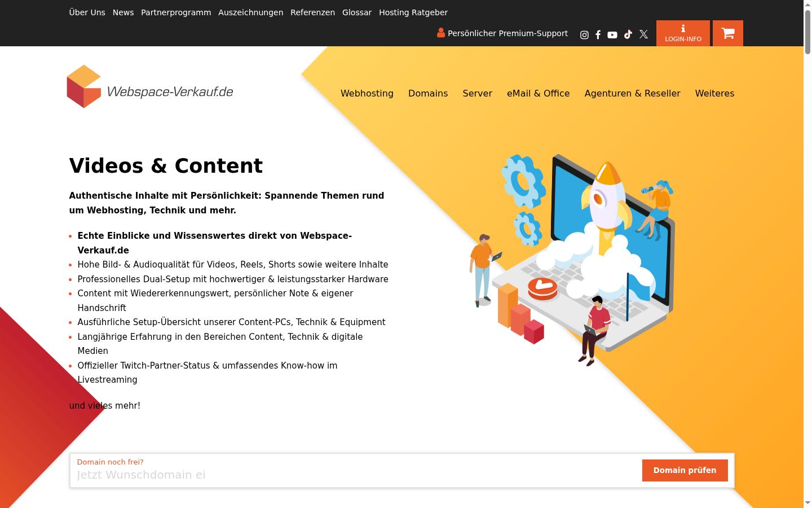Click the Webspace-Verkauf.de logo

click(150, 86)
